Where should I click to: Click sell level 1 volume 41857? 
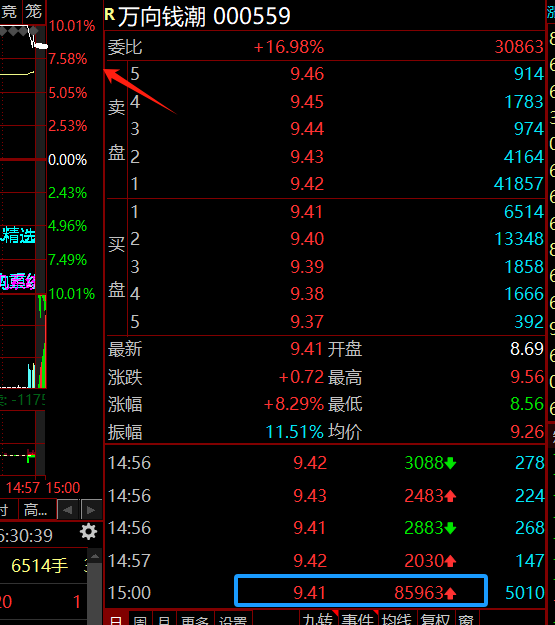(x=519, y=184)
